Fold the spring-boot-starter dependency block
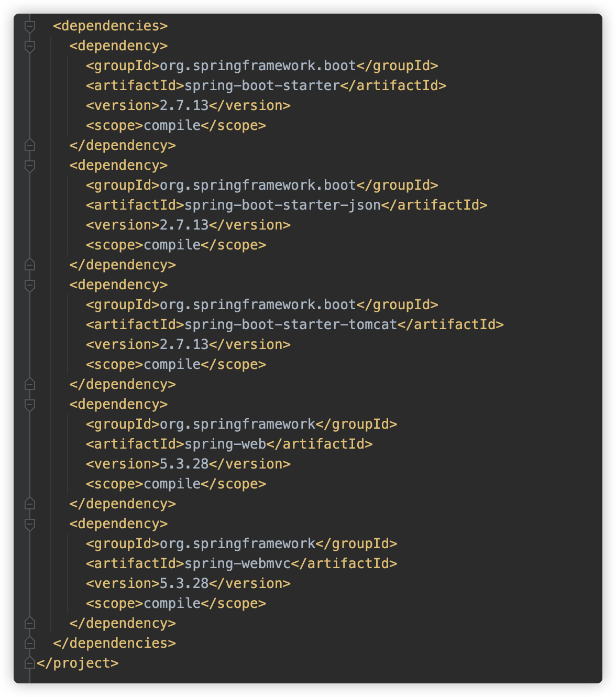The height and width of the screenshot is (697, 616). [30, 46]
